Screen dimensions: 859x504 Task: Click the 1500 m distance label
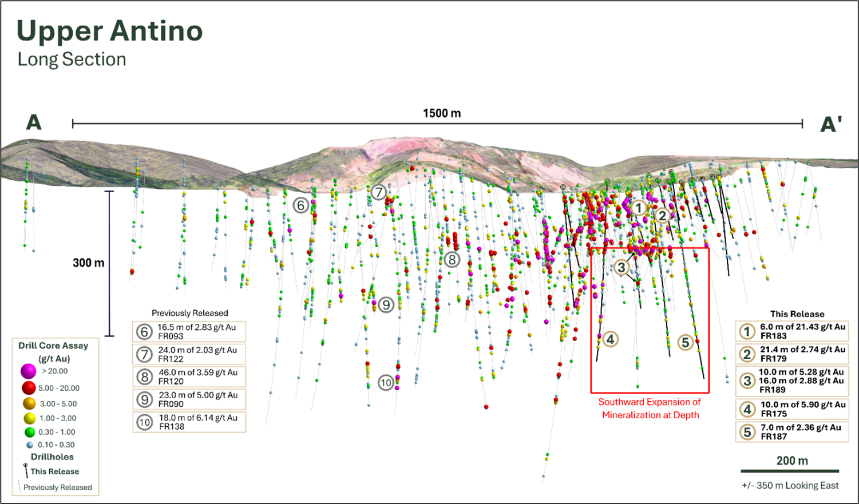point(442,113)
